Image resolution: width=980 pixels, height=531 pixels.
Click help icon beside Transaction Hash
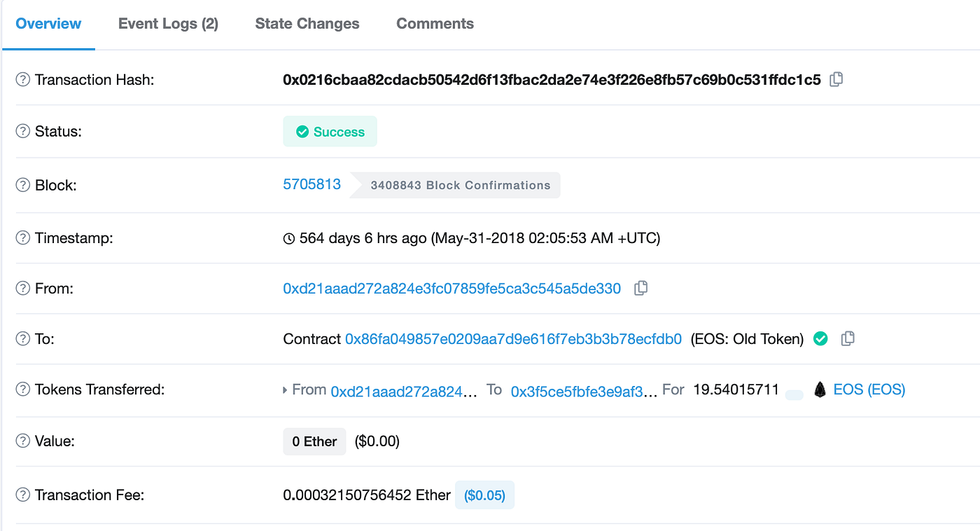tap(23, 80)
